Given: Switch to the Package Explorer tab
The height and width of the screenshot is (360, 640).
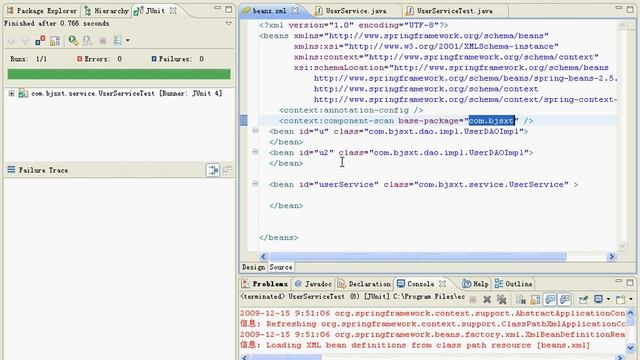Looking at the screenshot, I should tap(41, 11).
